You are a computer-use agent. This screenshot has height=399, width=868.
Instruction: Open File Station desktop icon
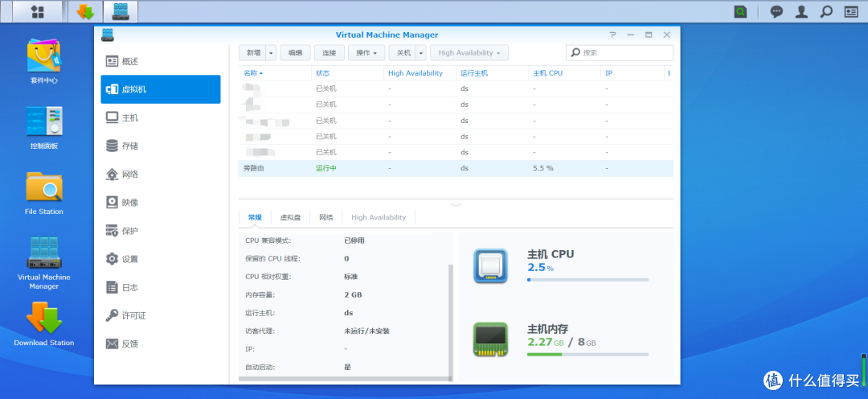coord(44,193)
